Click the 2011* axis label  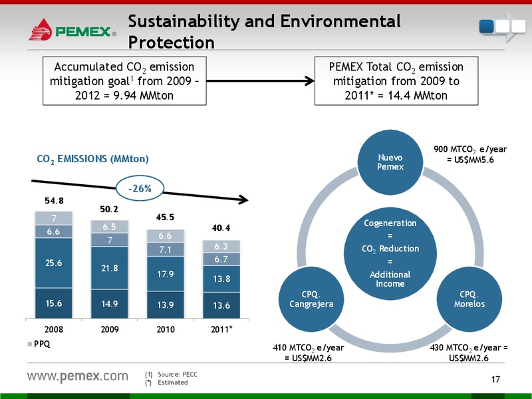(x=222, y=329)
